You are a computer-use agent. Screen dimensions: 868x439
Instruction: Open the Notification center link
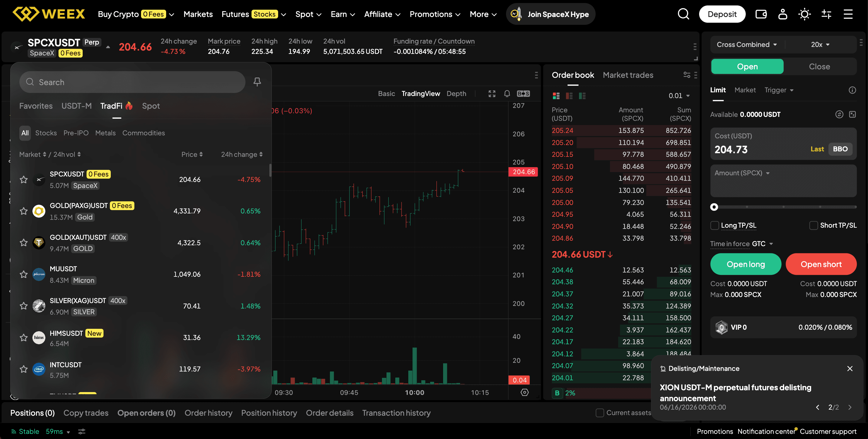(x=766, y=431)
